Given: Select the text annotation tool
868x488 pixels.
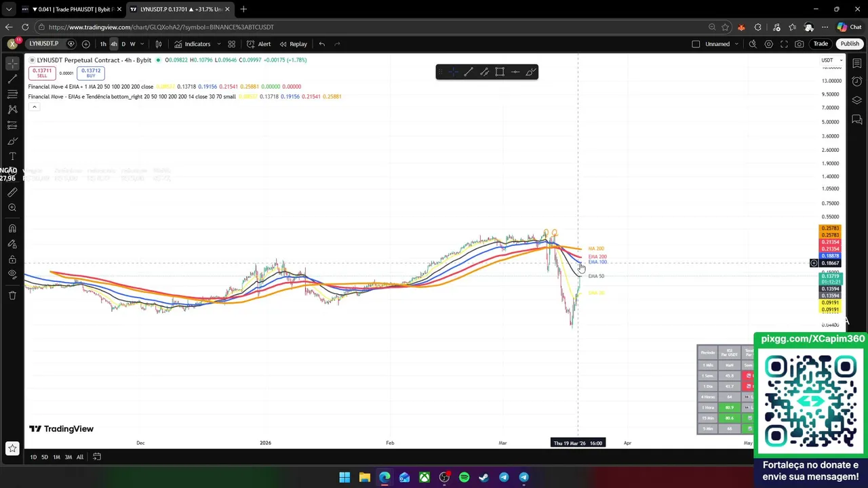Looking at the screenshot, I should click(12, 157).
